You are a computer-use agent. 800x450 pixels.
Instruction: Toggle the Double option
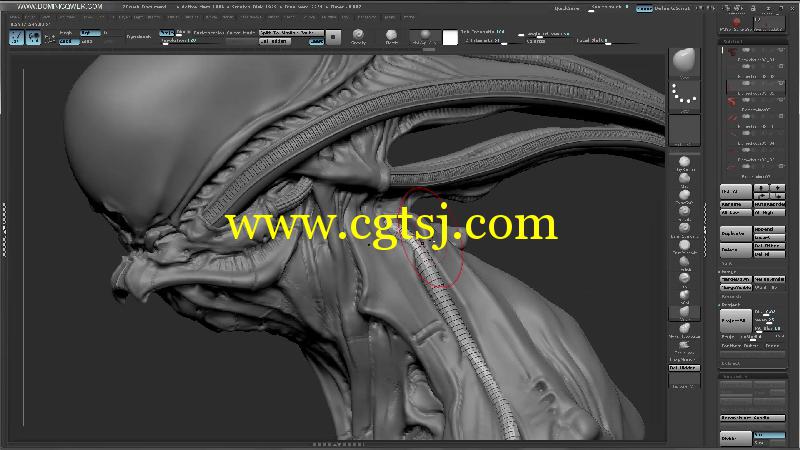point(316,41)
